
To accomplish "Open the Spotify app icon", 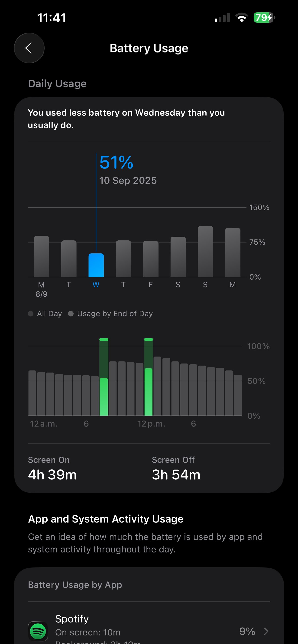I will 38,631.
